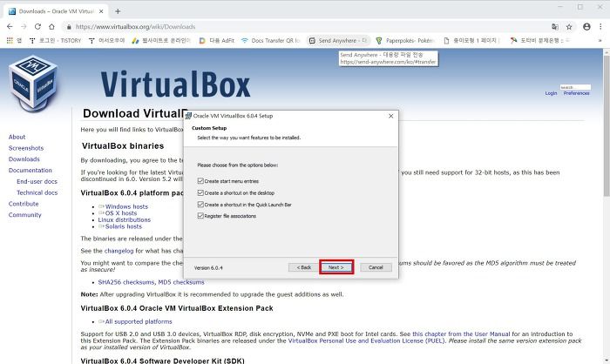The width and height of the screenshot is (610, 364).
Task: Open Contribute in the sidebar
Action: pos(24,204)
